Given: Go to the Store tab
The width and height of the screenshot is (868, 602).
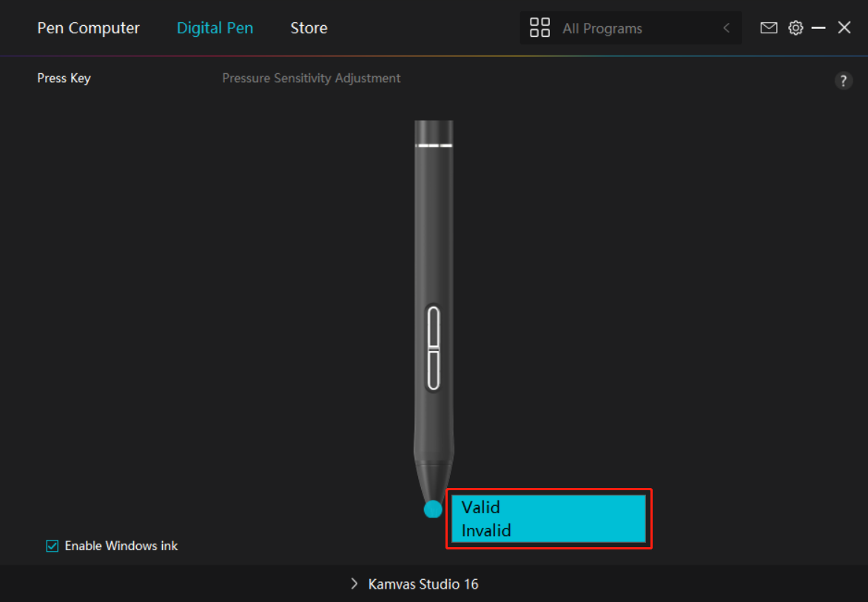Looking at the screenshot, I should click(309, 28).
